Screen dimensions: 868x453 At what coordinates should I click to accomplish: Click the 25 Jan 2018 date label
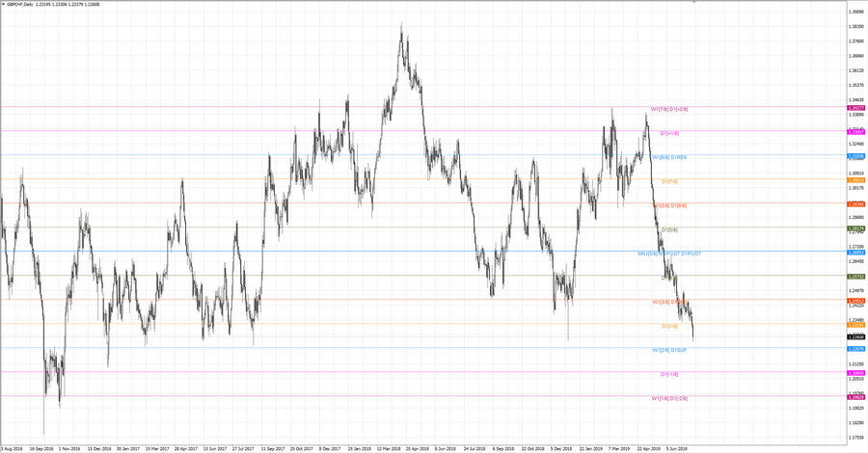coord(360,449)
